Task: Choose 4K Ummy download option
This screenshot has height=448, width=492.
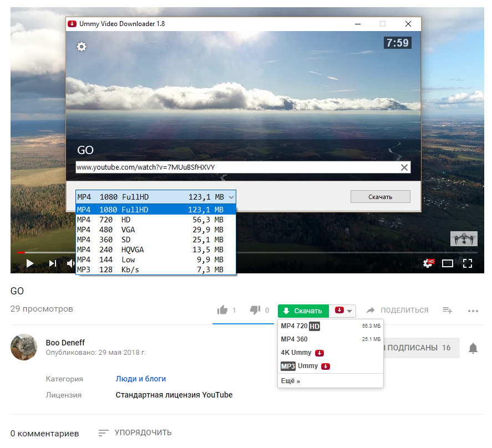Action: coord(331,353)
